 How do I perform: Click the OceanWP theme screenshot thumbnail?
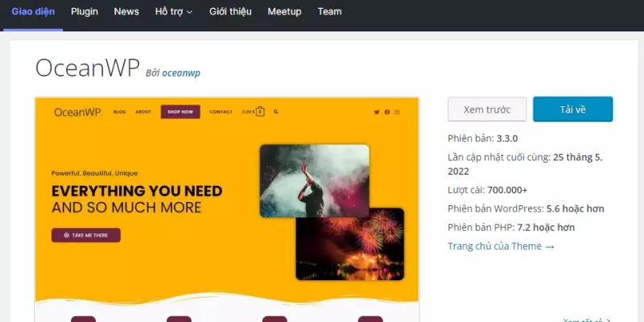[x=227, y=209]
